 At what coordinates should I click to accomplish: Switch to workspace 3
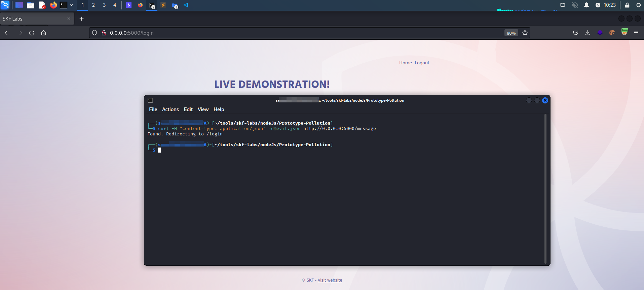pyautogui.click(x=104, y=5)
